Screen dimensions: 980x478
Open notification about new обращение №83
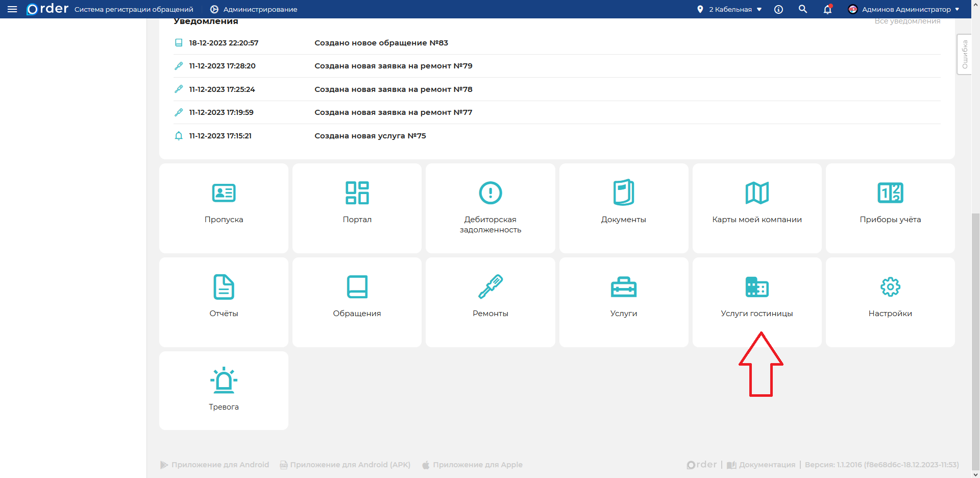pos(381,43)
